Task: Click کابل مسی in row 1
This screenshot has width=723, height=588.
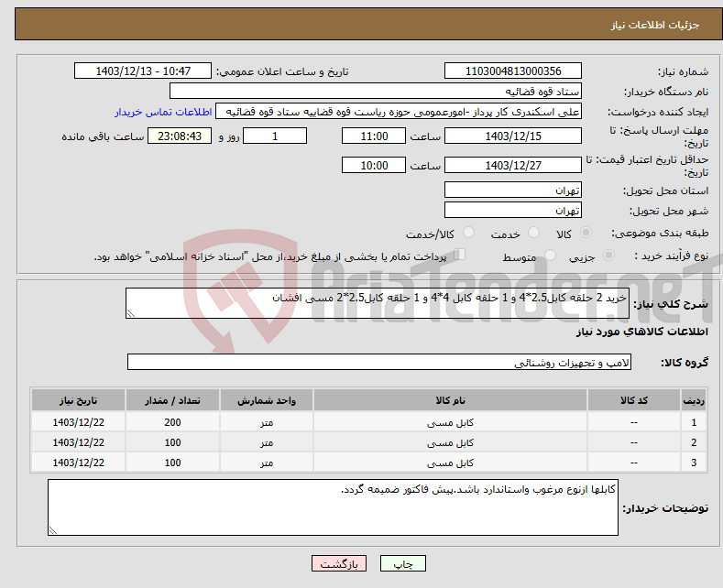Action: (x=450, y=422)
